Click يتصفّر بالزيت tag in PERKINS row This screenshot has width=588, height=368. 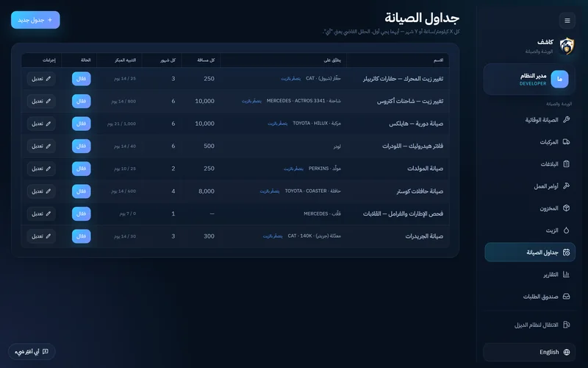tap(293, 169)
